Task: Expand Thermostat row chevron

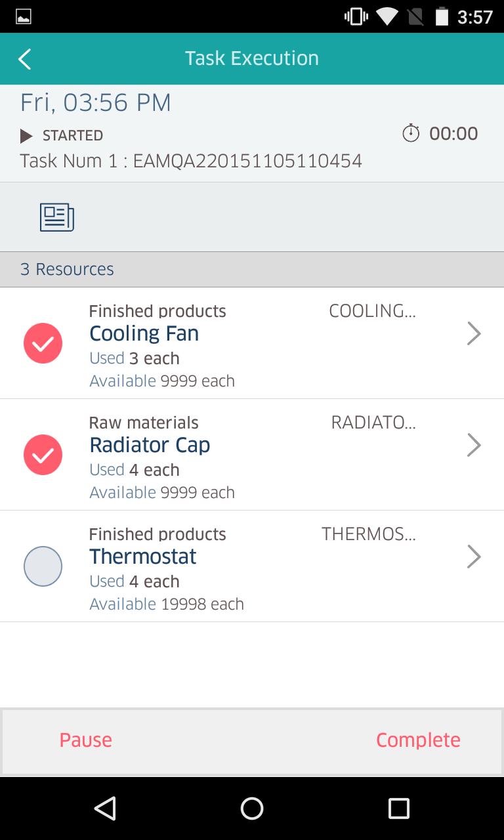Action: pyautogui.click(x=474, y=556)
